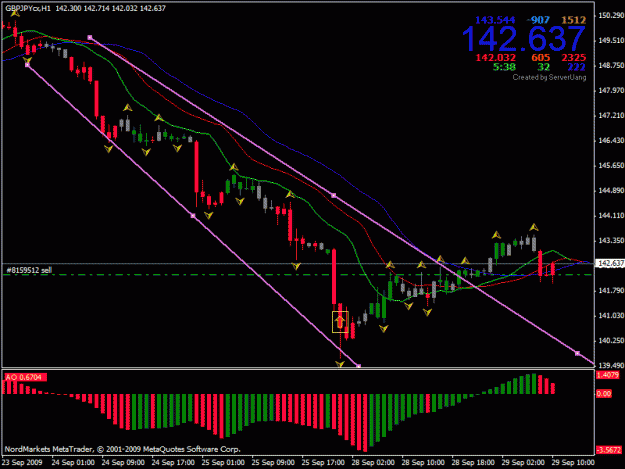The image size is (625, 469).
Task: Click the blue 222 value
Action: (x=576, y=67)
